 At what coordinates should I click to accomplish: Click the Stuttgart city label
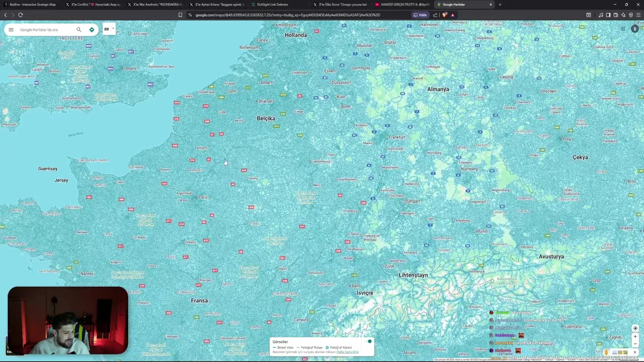coord(412,201)
